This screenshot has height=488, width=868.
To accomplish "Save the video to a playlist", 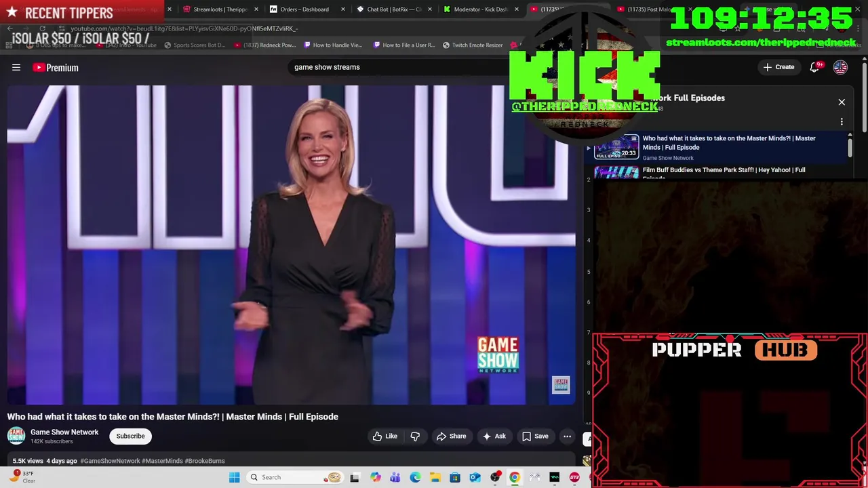I will (x=534, y=436).
